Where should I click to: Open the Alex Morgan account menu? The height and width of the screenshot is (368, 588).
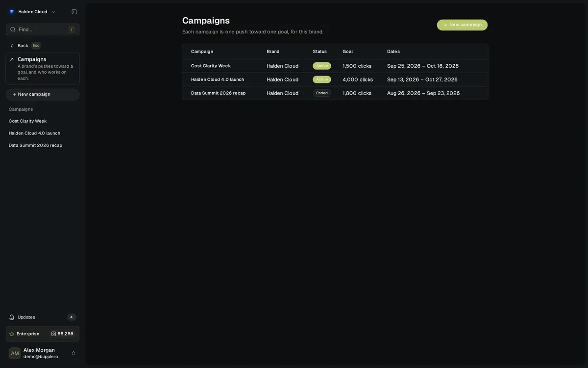tap(43, 353)
